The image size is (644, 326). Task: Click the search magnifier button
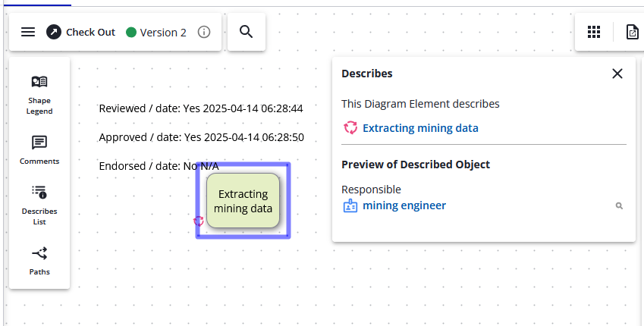coord(246,32)
